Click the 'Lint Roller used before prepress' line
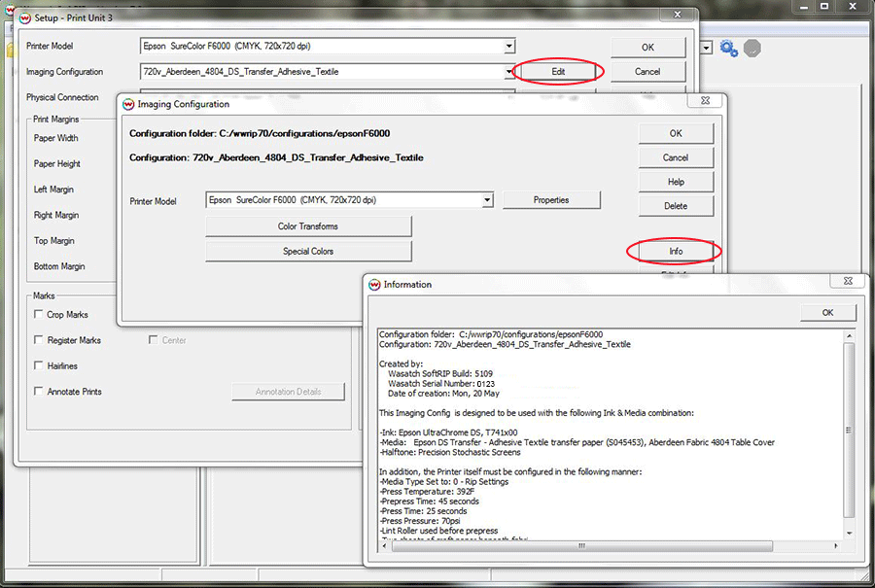 coord(438,531)
